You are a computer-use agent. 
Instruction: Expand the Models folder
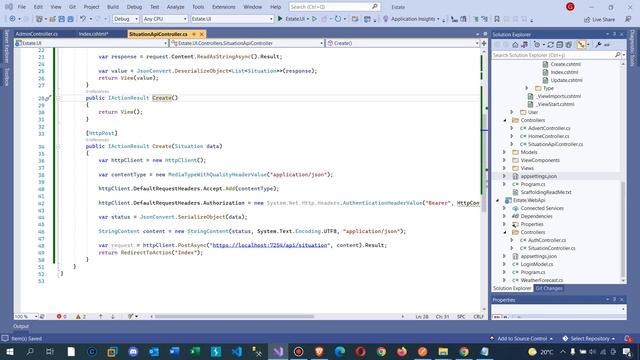[x=504, y=152]
